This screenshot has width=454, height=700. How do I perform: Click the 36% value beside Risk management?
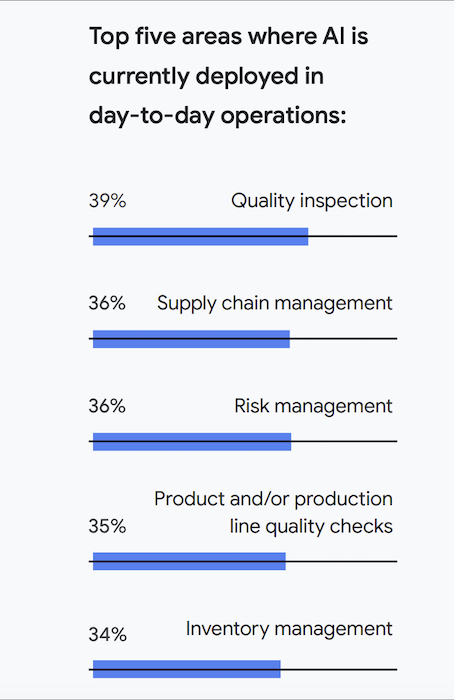coord(107,406)
